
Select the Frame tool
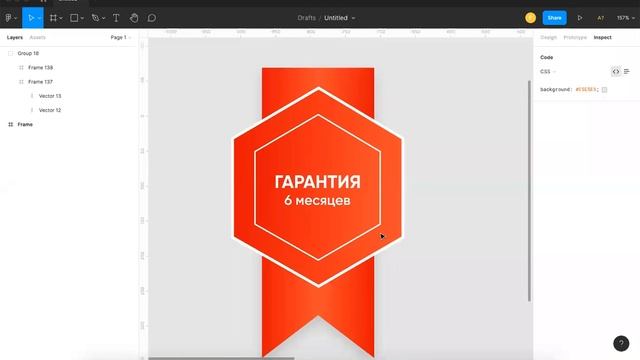pos(53,18)
